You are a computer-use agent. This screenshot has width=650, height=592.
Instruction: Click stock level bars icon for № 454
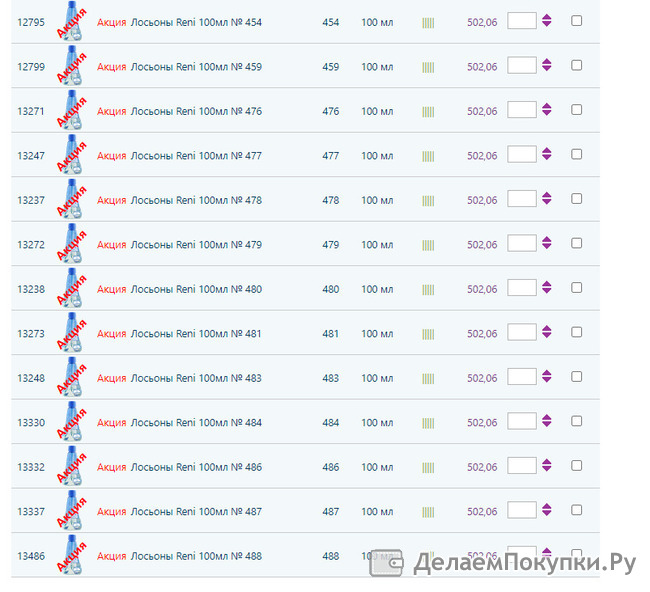tap(428, 23)
